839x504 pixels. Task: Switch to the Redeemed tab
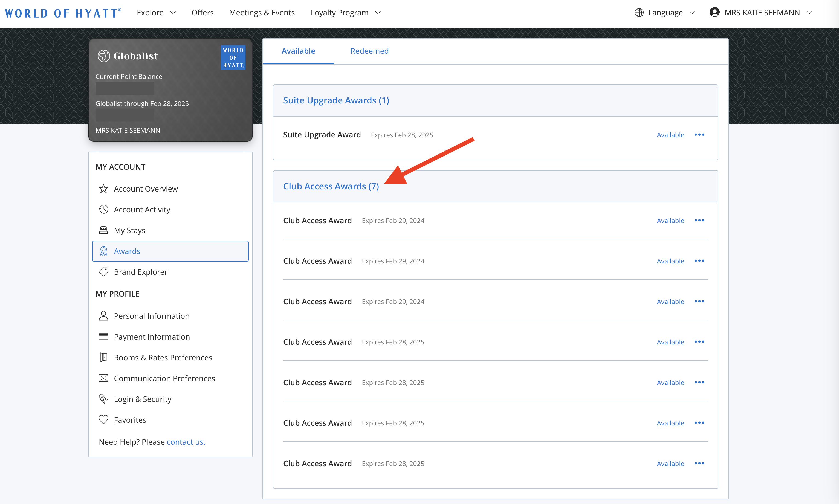pyautogui.click(x=370, y=51)
